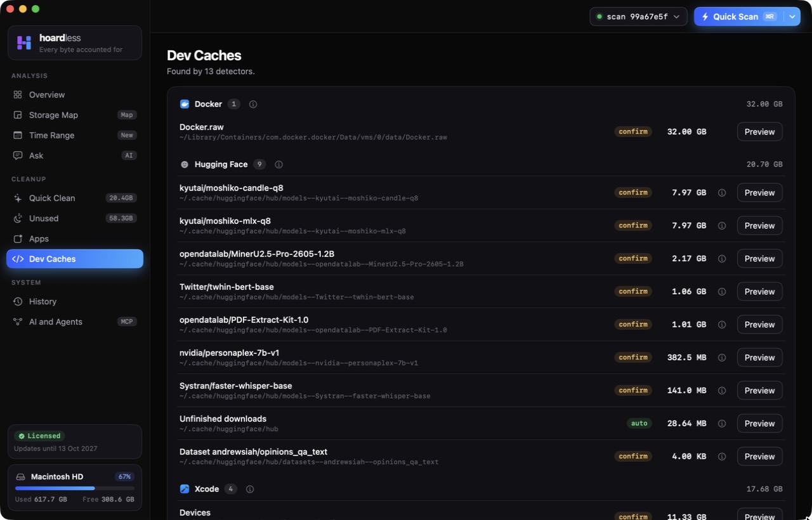Show info for the Xcode group
The width and height of the screenshot is (812, 520).
tap(250, 489)
